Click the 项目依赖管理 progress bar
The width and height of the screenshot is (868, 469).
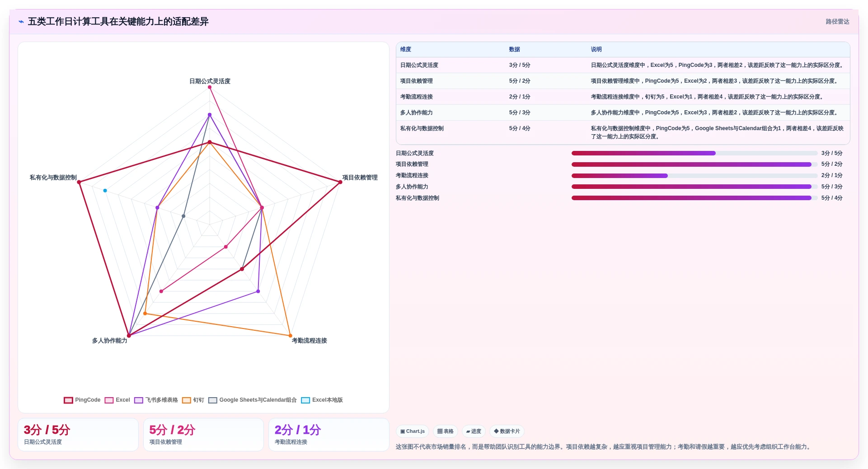694,164
